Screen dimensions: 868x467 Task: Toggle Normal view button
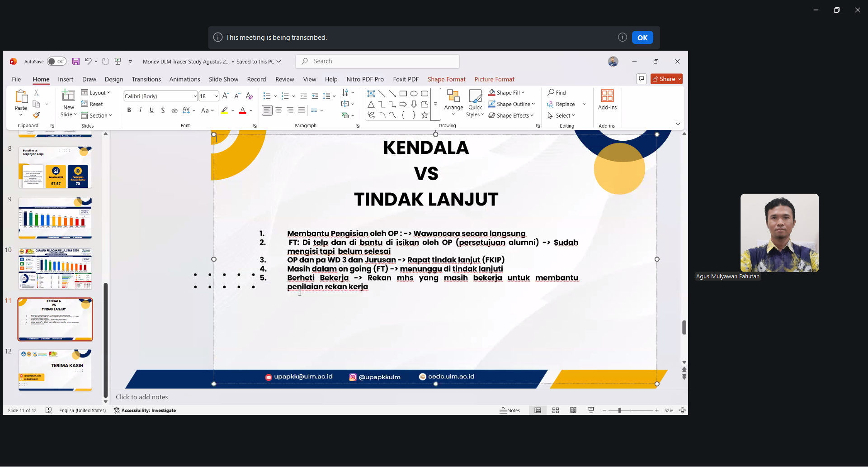click(x=538, y=410)
